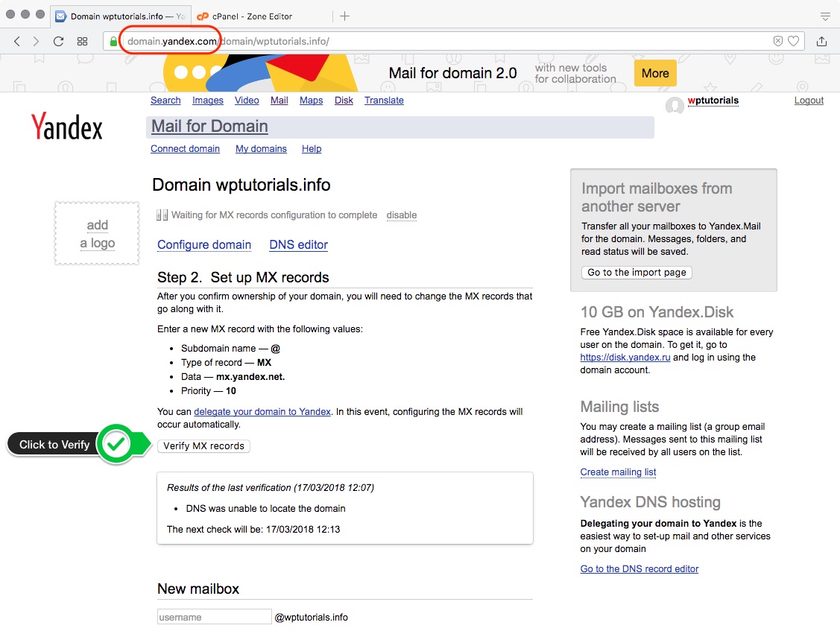Open the speed dial grid icon
Image resolution: width=840 pixels, height=634 pixels.
pos(83,41)
